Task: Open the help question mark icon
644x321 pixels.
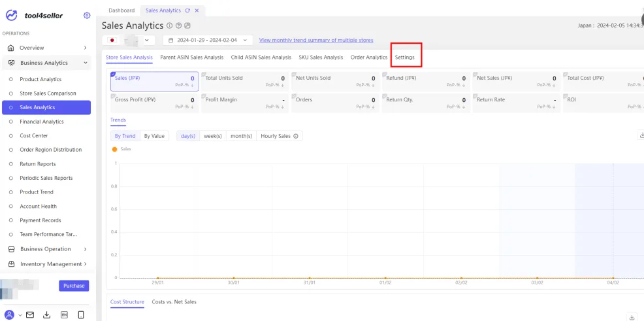Action: click(179, 25)
